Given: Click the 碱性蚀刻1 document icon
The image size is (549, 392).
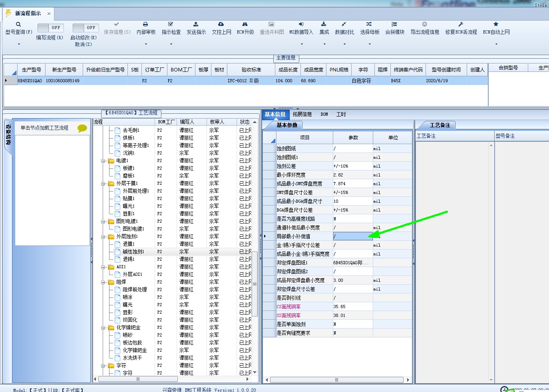Looking at the screenshot, I should tap(117, 251).
